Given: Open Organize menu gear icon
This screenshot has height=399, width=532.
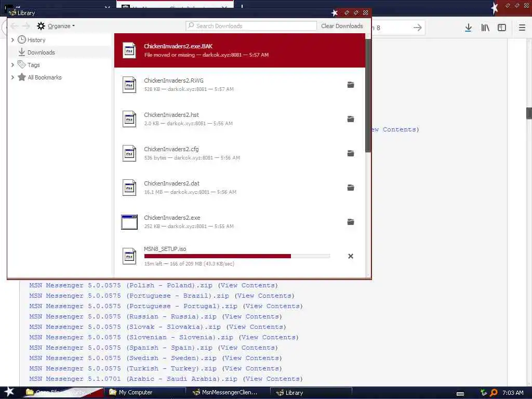Looking at the screenshot, I should pyautogui.click(x=41, y=26).
